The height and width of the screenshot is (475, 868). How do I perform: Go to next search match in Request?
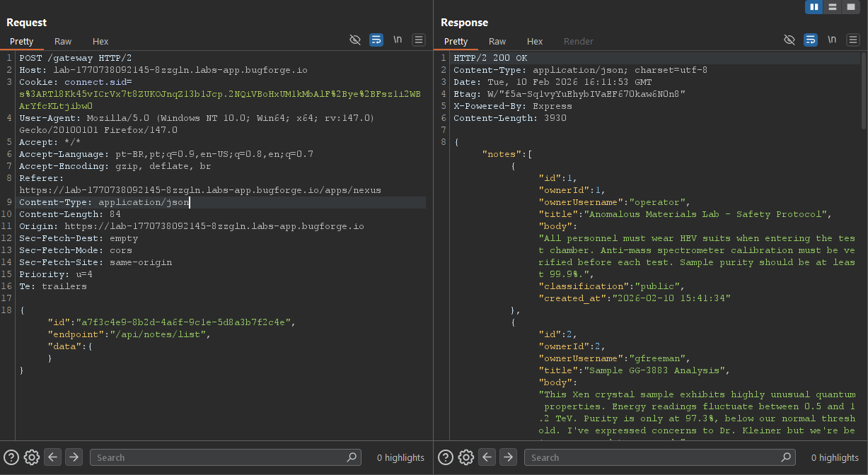click(x=74, y=457)
